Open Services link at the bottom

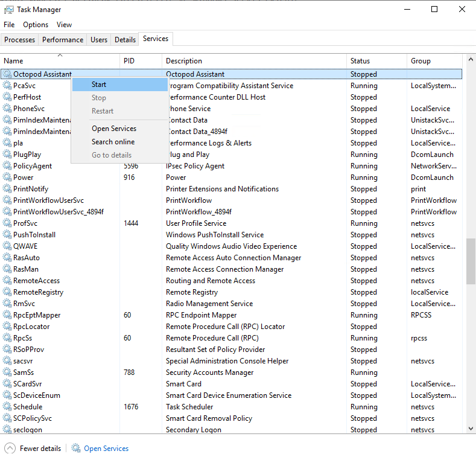[106, 449]
